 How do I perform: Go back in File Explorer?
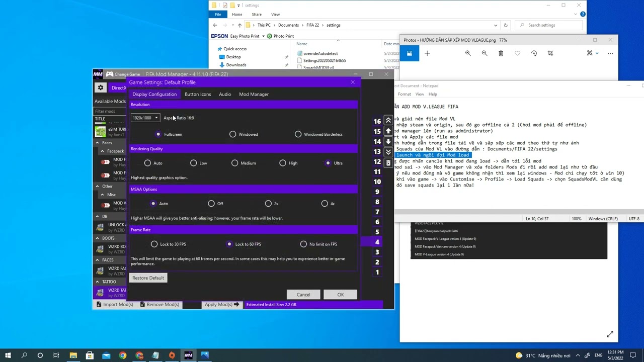click(x=215, y=25)
